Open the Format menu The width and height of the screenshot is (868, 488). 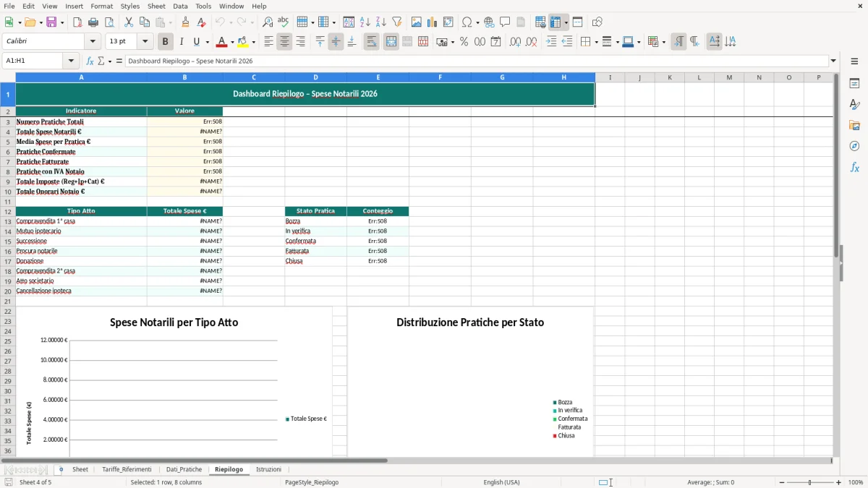(x=101, y=6)
